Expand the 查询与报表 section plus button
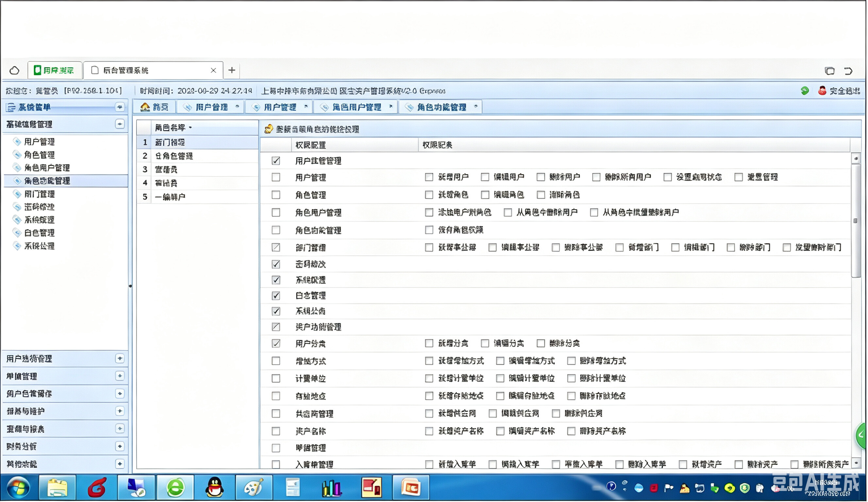 coord(120,428)
